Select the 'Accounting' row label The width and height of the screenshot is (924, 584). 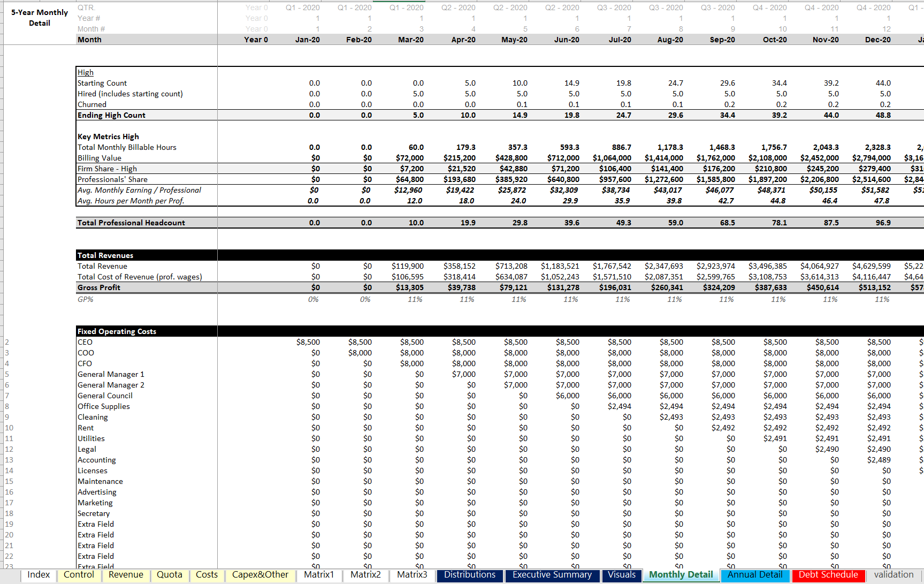(96, 460)
